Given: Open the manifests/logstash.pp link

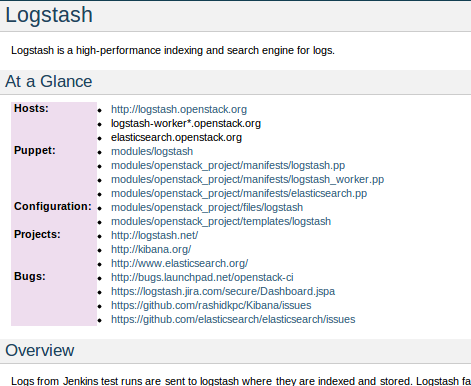Looking at the screenshot, I should pyautogui.click(x=228, y=165).
